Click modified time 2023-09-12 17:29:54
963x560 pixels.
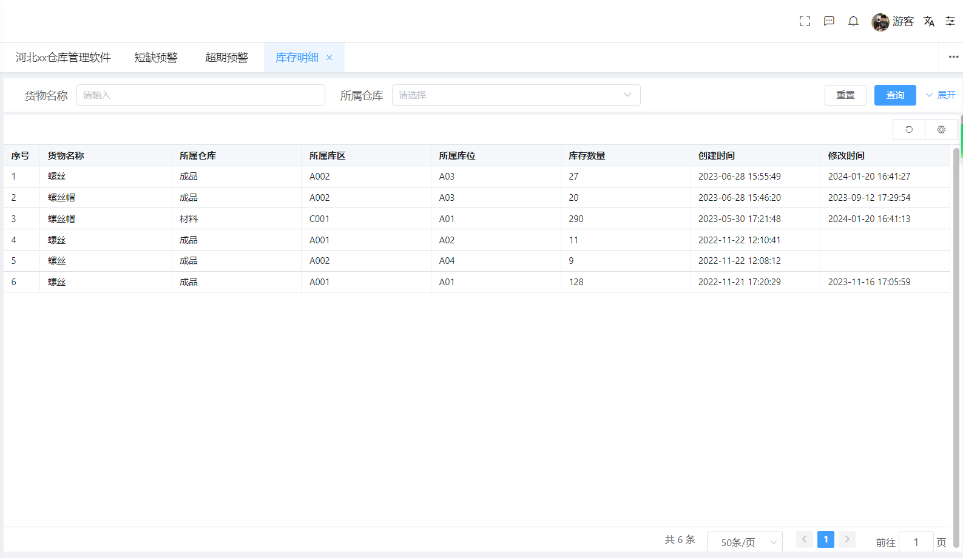pos(870,198)
